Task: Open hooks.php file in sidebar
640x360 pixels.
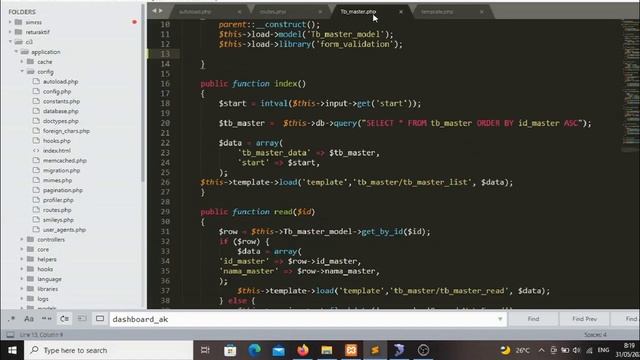Action: pos(57,141)
